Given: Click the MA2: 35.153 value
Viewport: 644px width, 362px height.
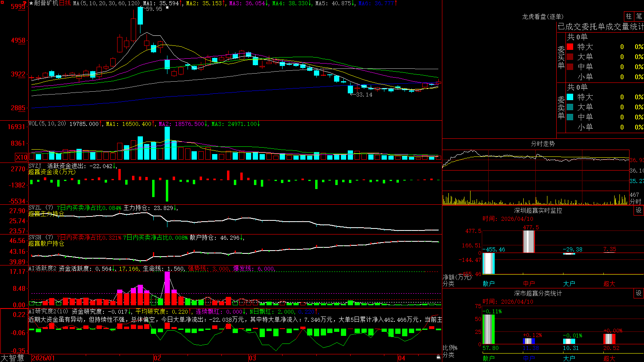Looking at the screenshot, I should click(x=204, y=3).
